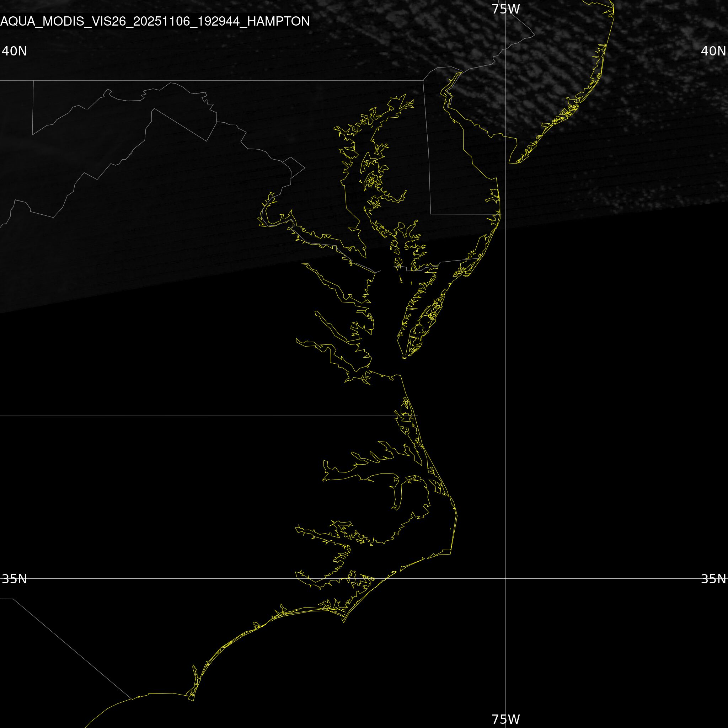Click intersection of 75W and 40N gridlines

tap(506, 51)
